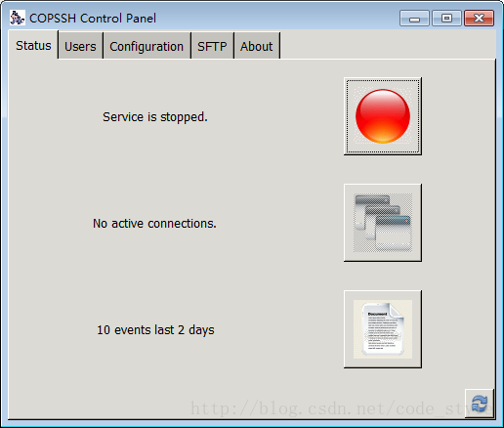Screen dimensions: 504x428
Task: Close the COPSSH Control Panel window
Action: pyautogui.click(x=480, y=18)
